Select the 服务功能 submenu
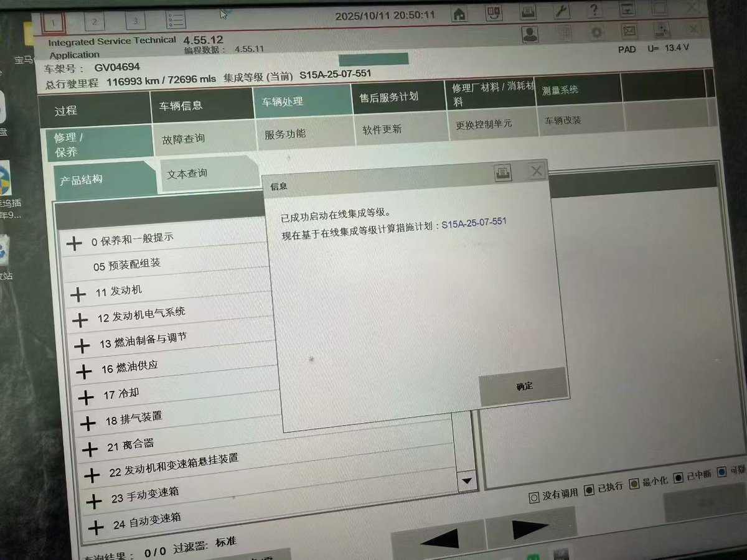 (305, 134)
